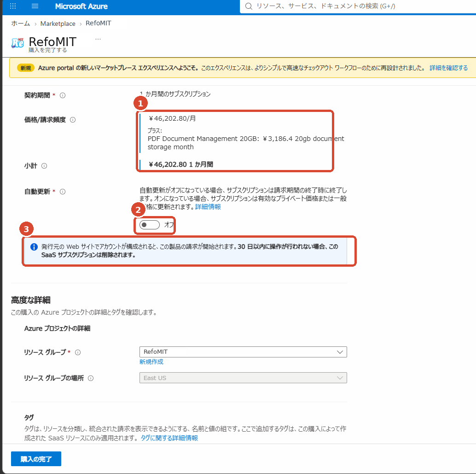The height and width of the screenshot is (474, 476).
Task: Click the 1 か月間のサブスクリプション text
Action: pyautogui.click(x=175, y=94)
